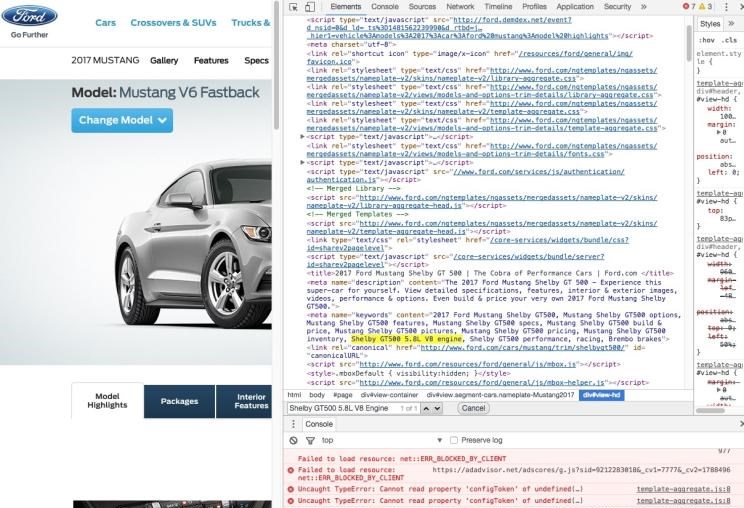Screen dimensions: 744x508
Task: Toggle the :hov element state button
Action: tap(707, 40)
